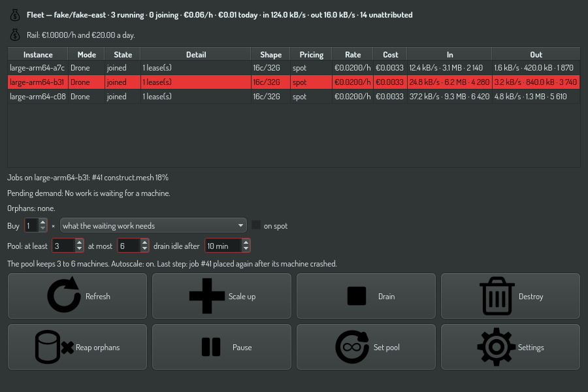Click the plus icon for Scale up
Viewport: 588px width, 392px height.
(206, 295)
